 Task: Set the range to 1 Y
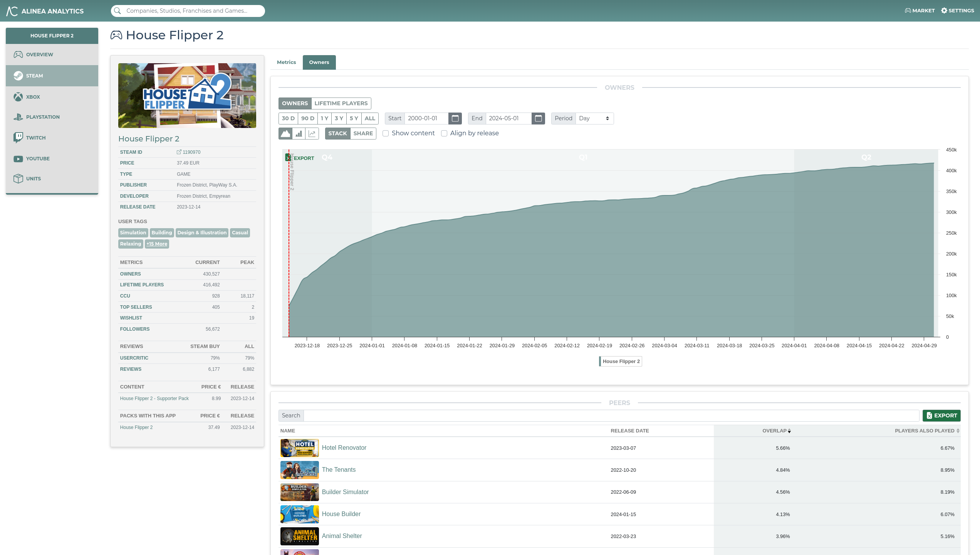click(324, 118)
